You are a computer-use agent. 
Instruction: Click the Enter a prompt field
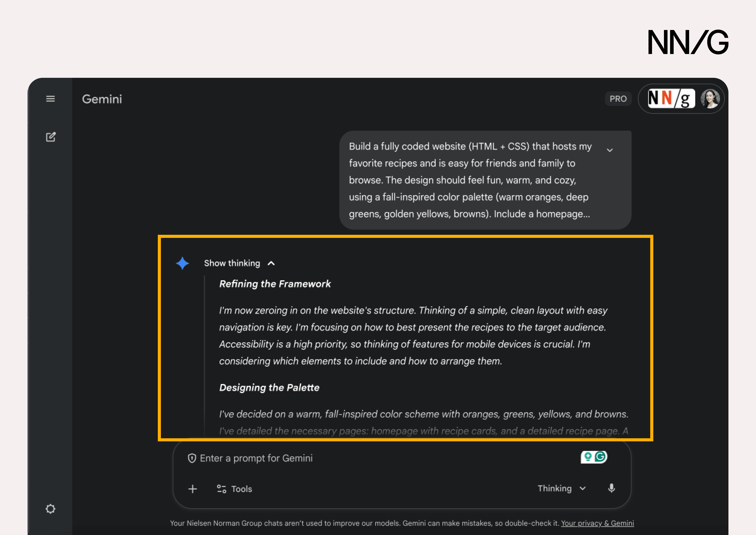pyautogui.click(x=330, y=458)
